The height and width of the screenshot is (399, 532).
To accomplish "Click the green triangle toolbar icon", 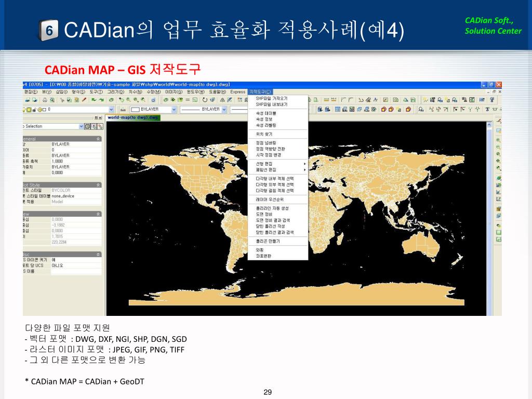I will pos(405,100).
